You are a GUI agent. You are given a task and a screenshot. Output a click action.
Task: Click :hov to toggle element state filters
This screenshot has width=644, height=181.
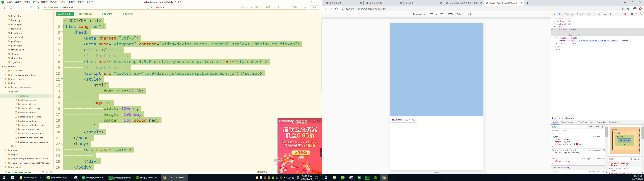591,127
